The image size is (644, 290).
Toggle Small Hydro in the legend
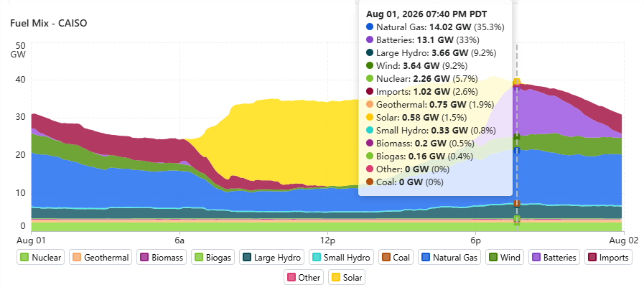[x=341, y=258]
